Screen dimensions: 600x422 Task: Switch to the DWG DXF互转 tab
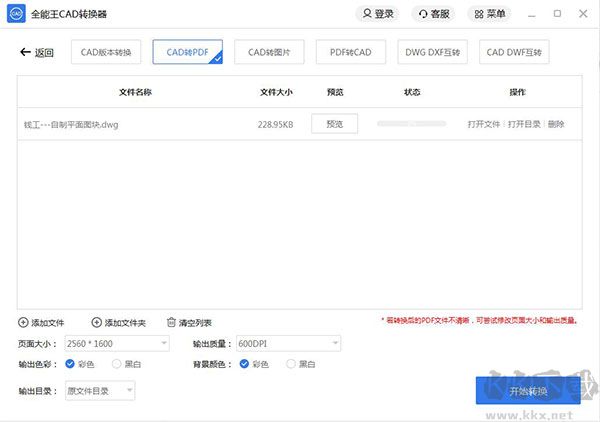pos(432,52)
